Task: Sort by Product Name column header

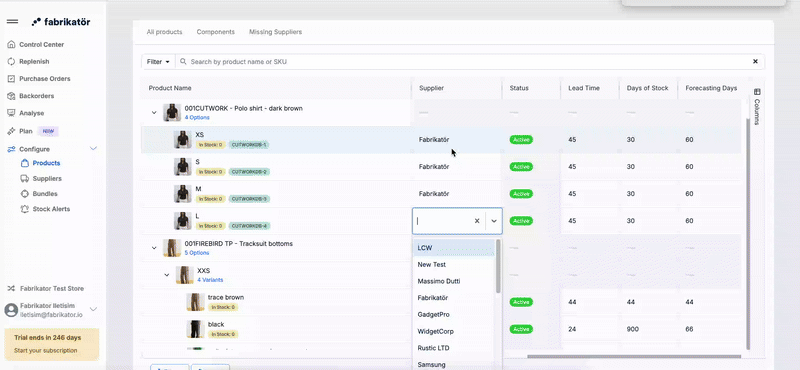Action: 170,88
